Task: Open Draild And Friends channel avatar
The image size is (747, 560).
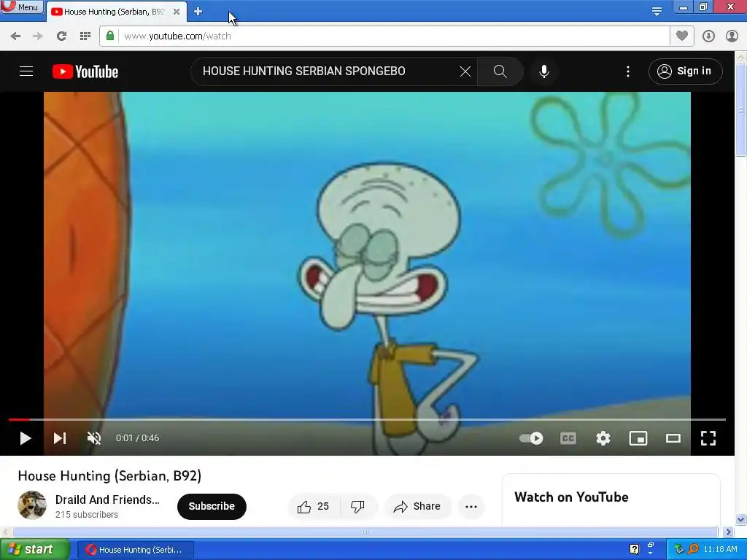Action: (32, 505)
